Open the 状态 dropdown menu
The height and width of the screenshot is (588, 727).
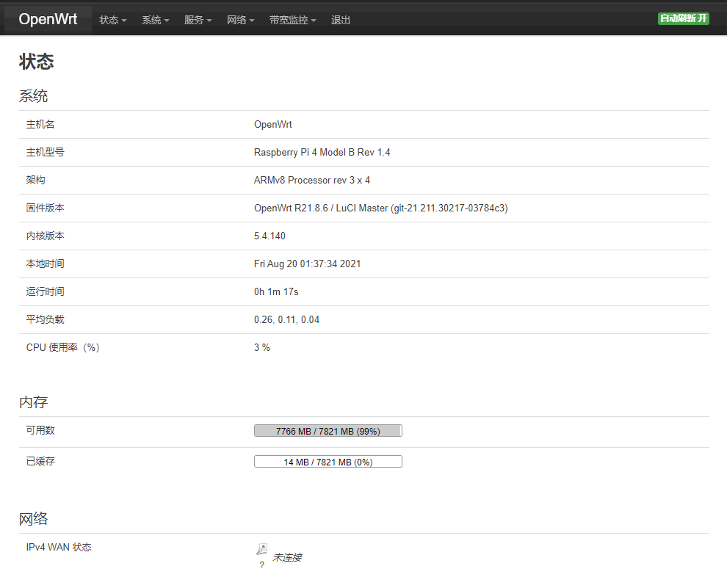pyautogui.click(x=112, y=20)
